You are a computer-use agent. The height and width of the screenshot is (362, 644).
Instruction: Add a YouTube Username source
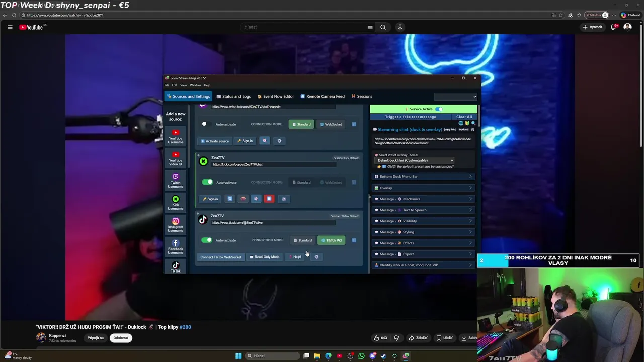[176, 136]
